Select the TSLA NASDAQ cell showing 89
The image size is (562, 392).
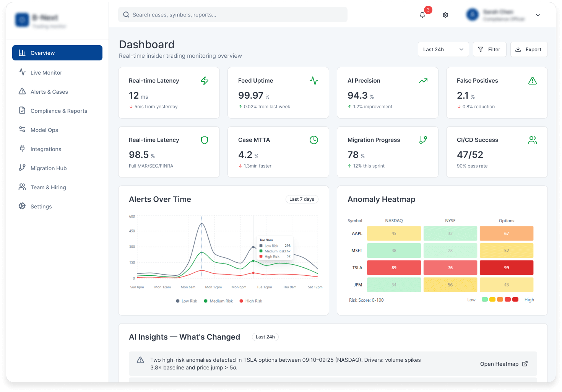[394, 268]
